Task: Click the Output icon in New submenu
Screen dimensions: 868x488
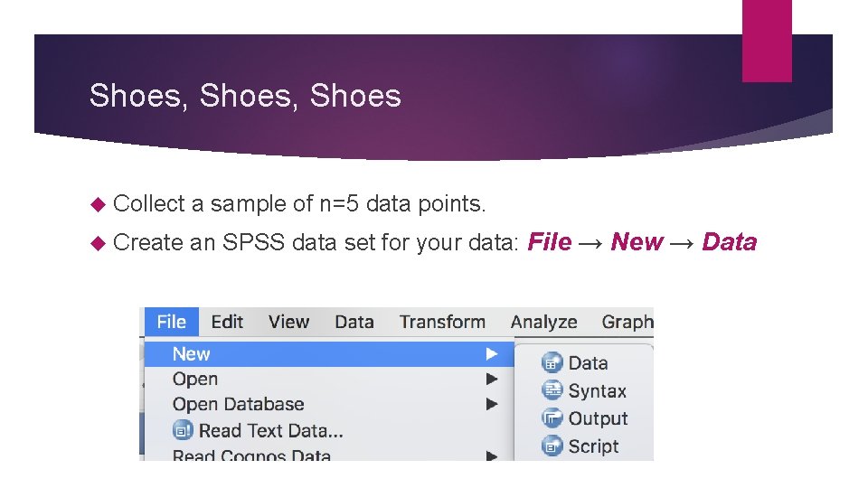Action: click(552, 418)
